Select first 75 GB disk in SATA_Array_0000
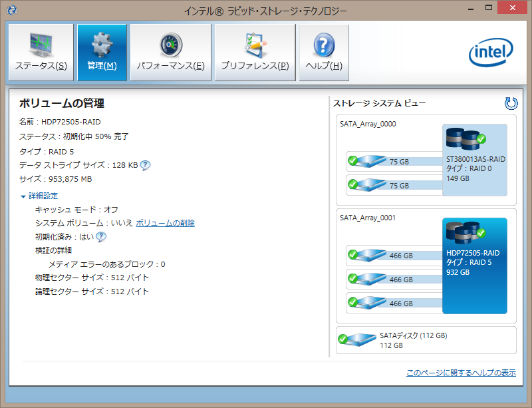Screen dimensions: 532x408 [x=366, y=161]
